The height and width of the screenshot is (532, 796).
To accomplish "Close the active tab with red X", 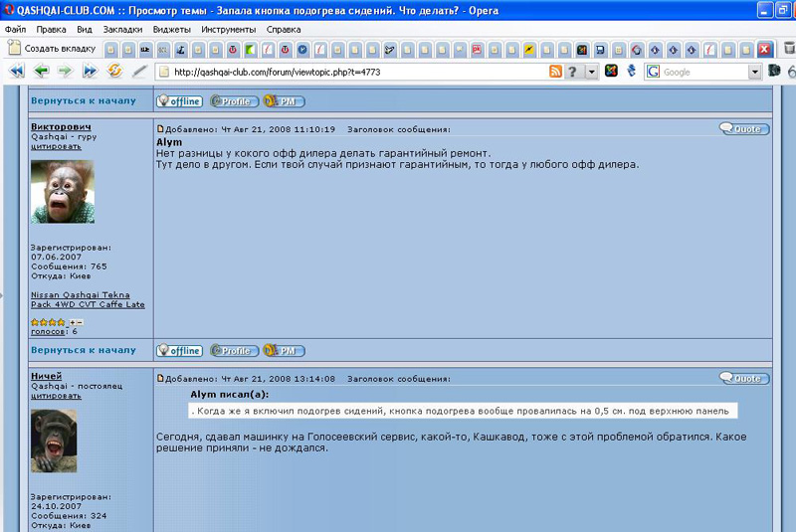I will (x=765, y=49).
